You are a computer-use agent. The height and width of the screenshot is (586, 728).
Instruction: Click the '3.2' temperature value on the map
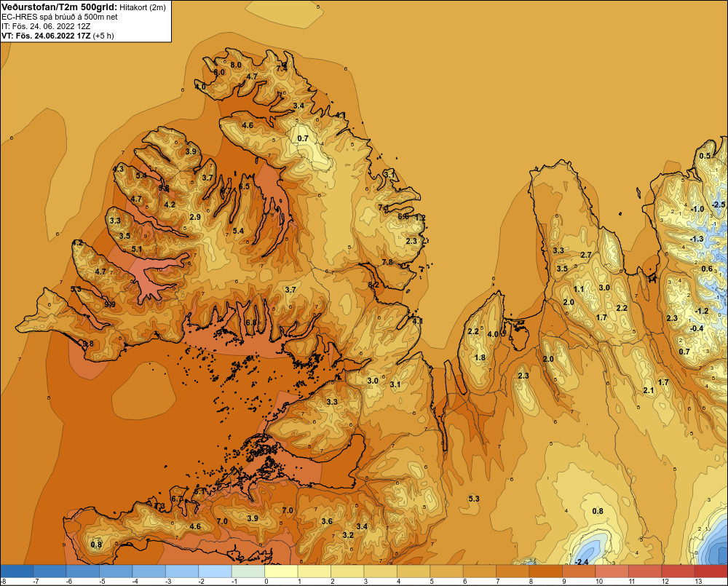coord(348,535)
